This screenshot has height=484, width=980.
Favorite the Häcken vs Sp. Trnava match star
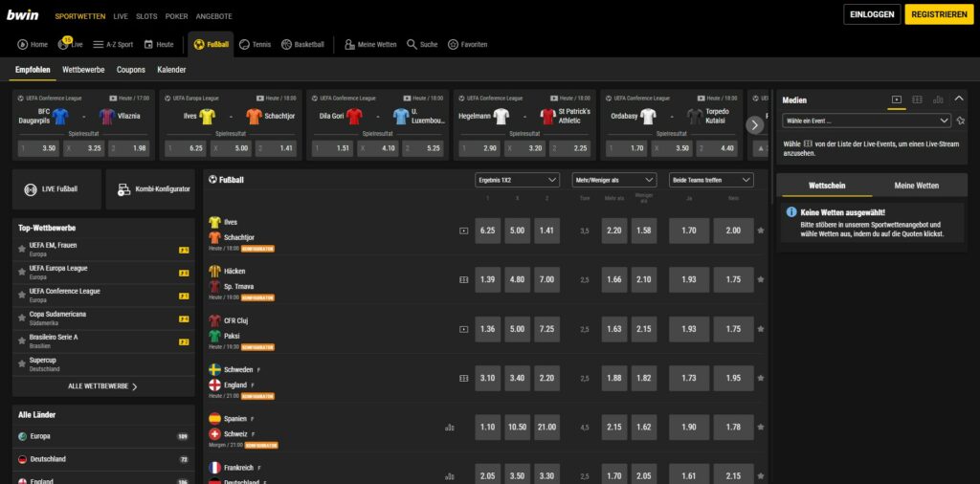point(761,280)
